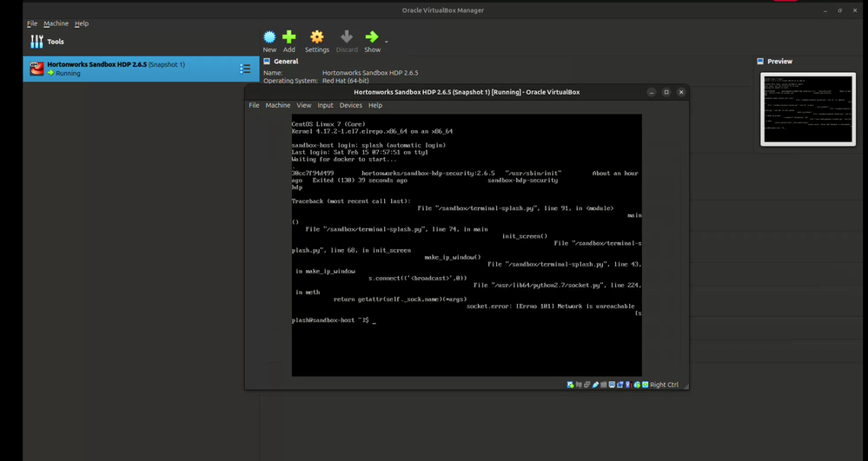
Task: Click the first status bar icon with green dot
Action: pos(571,385)
